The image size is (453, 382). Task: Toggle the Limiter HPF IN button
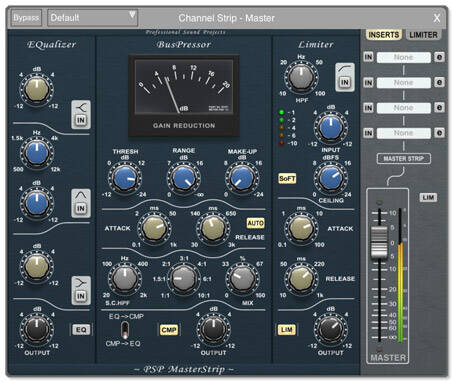pos(345,82)
